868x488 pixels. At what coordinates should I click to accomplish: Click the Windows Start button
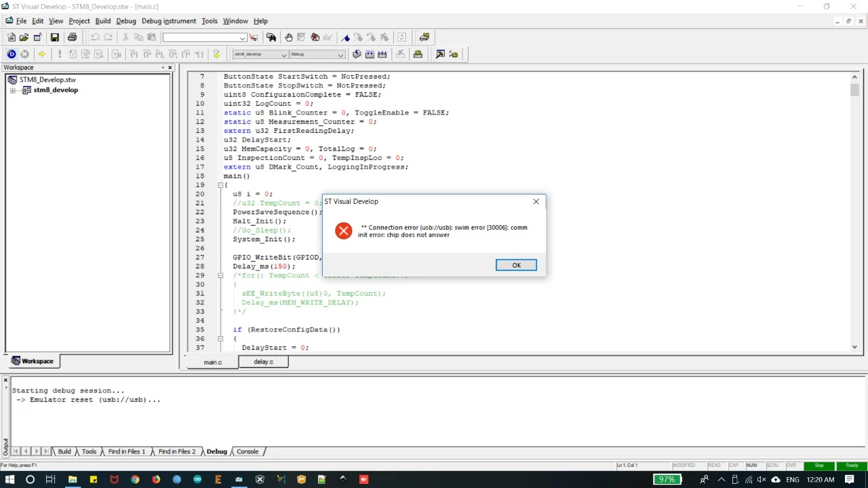pyautogui.click(x=9, y=479)
